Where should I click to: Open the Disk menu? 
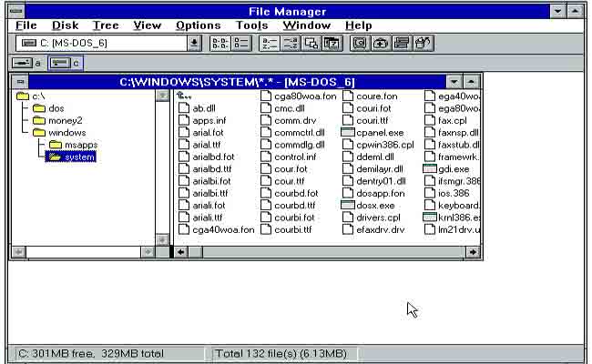65,25
